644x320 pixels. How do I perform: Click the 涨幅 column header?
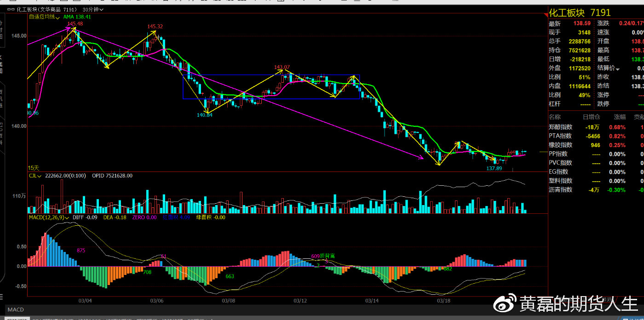click(x=620, y=117)
